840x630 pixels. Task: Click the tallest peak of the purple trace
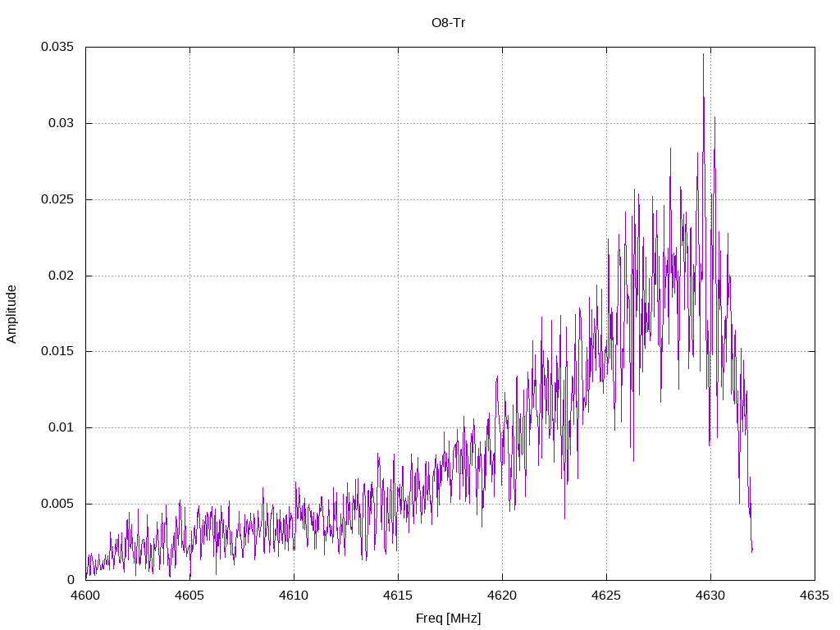[703, 54]
